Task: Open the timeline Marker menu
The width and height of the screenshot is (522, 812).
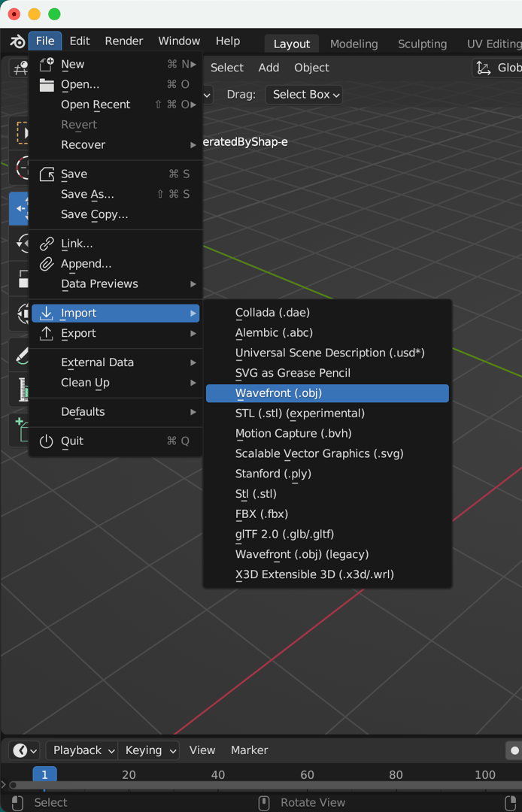Action: tap(250, 750)
